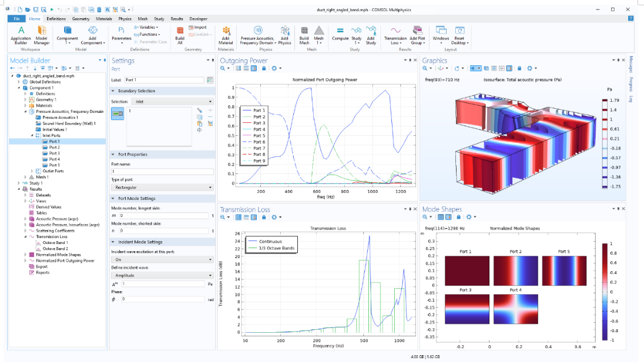Collapse the Incident Mode Settings section
The height and width of the screenshot is (364, 644).
point(113,242)
